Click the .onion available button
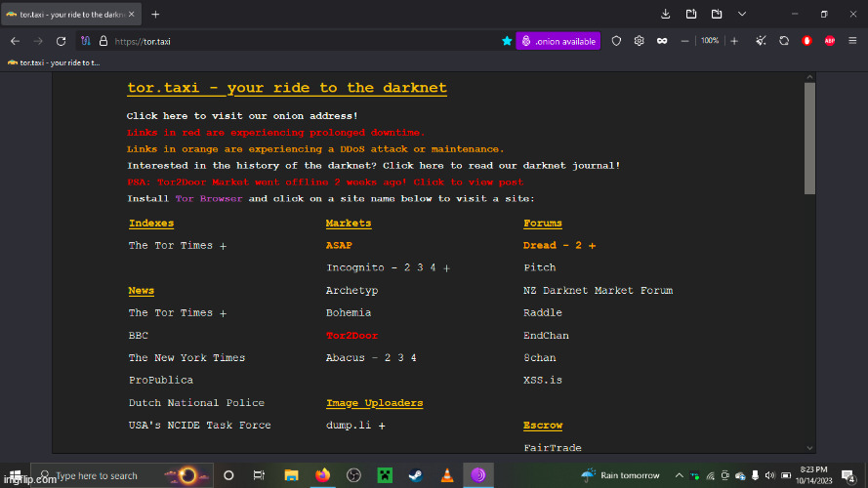868x488 pixels. (x=558, y=41)
